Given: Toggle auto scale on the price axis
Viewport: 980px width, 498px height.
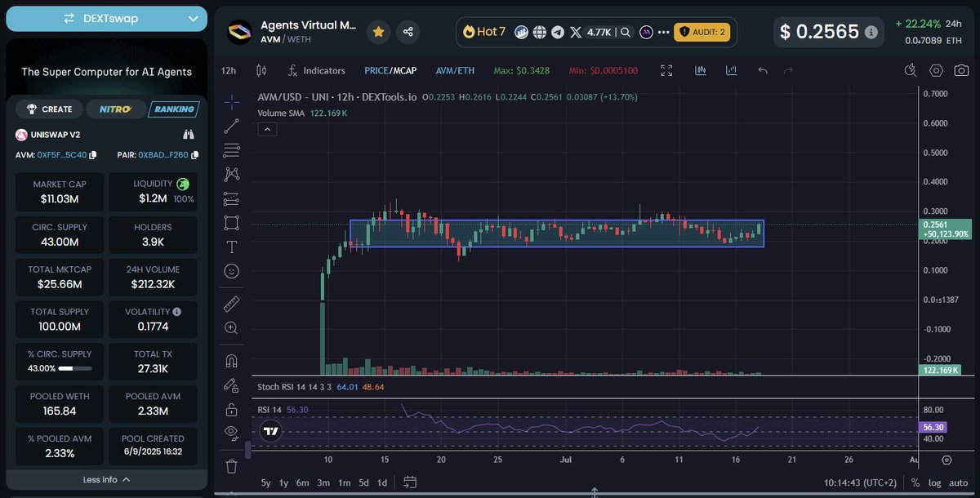Looking at the screenshot, I should pos(960,482).
